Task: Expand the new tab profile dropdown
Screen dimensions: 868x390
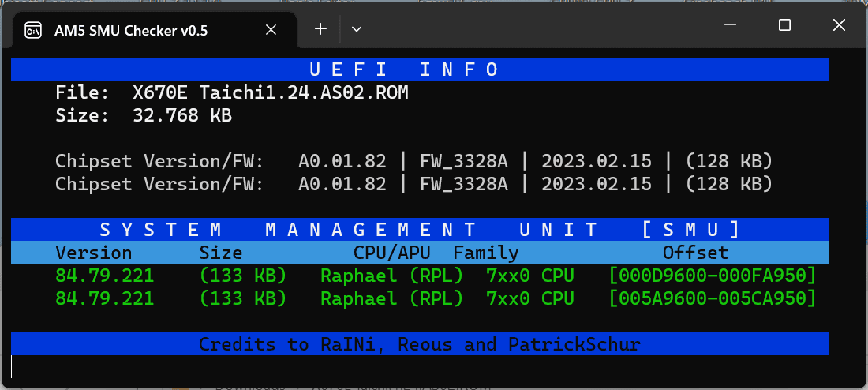Action: (357, 29)
